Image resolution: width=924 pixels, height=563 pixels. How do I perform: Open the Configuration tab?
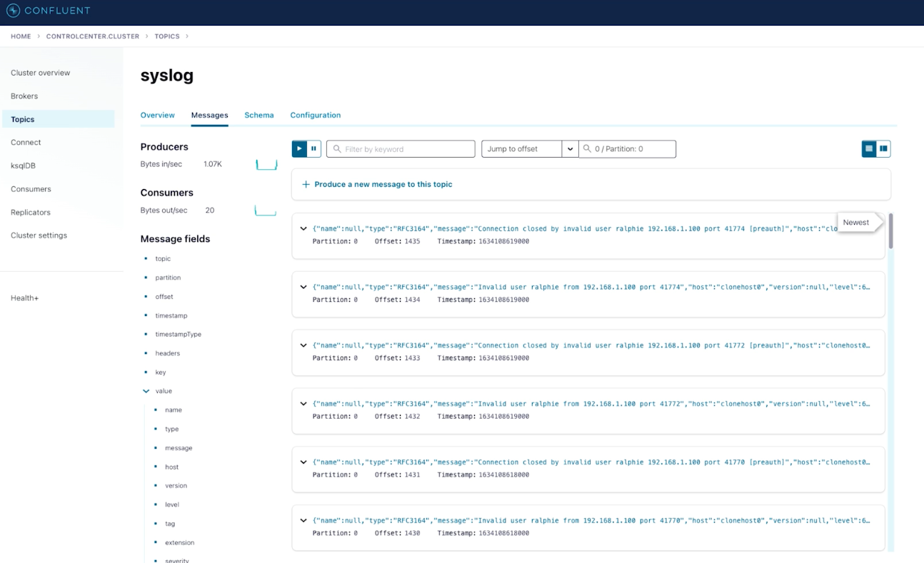316,115
